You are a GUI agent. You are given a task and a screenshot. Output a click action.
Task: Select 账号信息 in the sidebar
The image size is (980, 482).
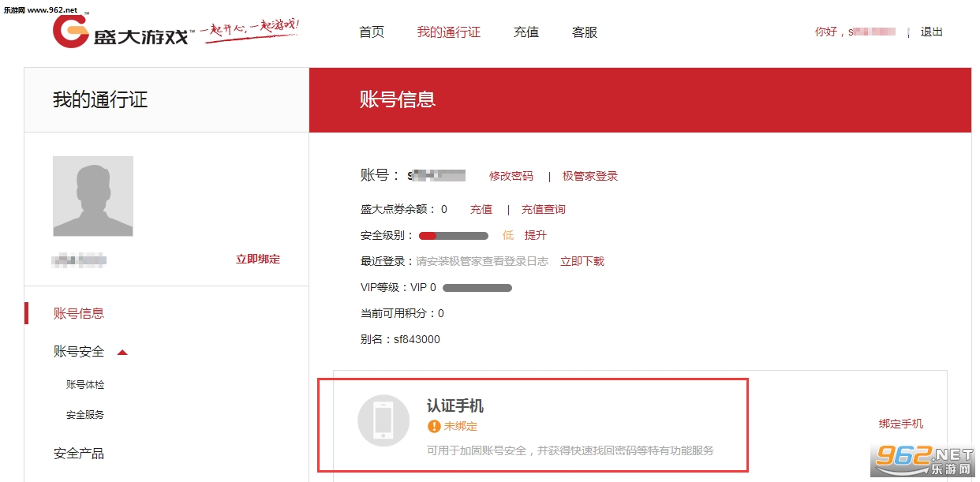tap(79, 313)
